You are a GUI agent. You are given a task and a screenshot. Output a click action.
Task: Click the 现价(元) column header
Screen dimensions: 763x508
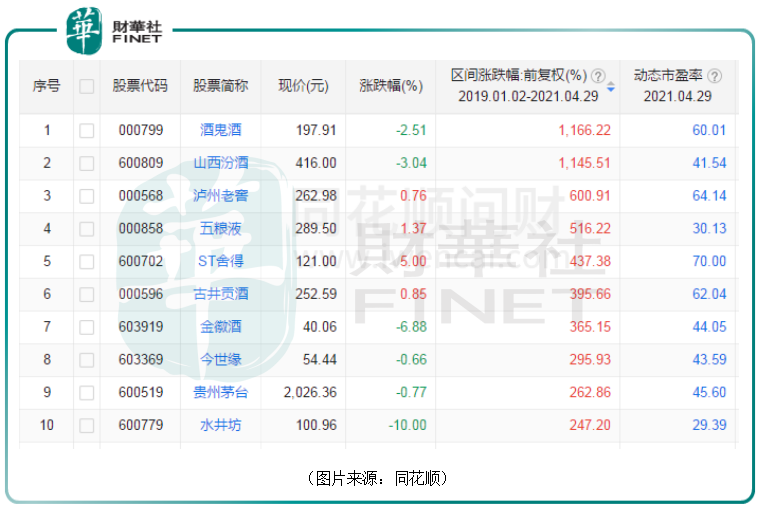click(x=304, y=86)
